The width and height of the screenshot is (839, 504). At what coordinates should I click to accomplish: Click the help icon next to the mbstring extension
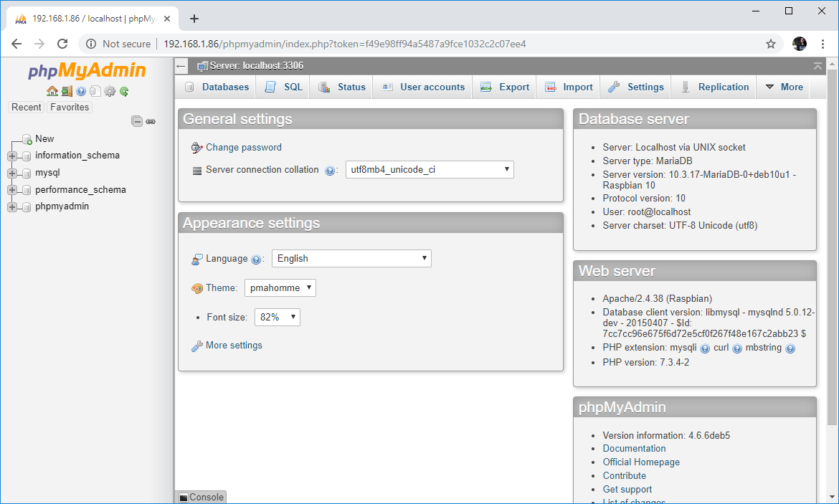click(790, 348)
